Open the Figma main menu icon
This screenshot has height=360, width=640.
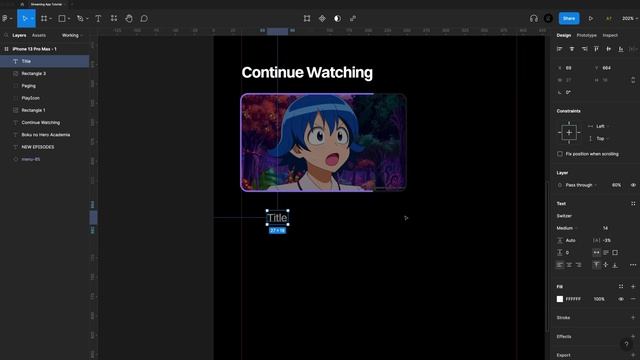tap(5, 18)
